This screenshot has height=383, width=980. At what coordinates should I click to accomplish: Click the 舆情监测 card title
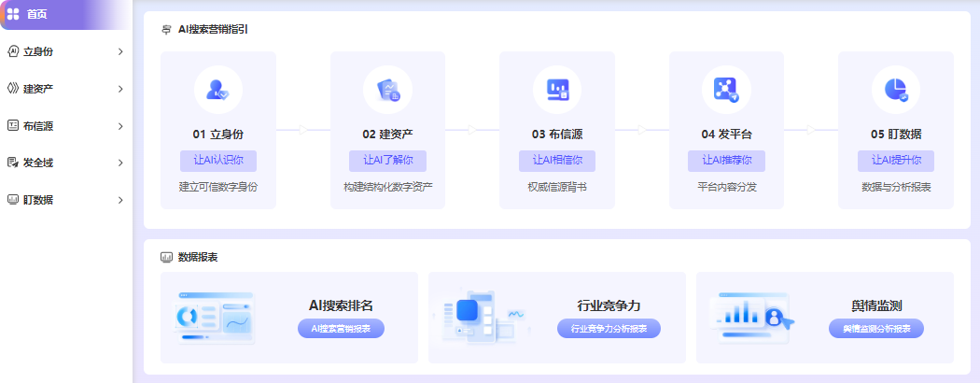pyautogui.click(x=876, y=305)
